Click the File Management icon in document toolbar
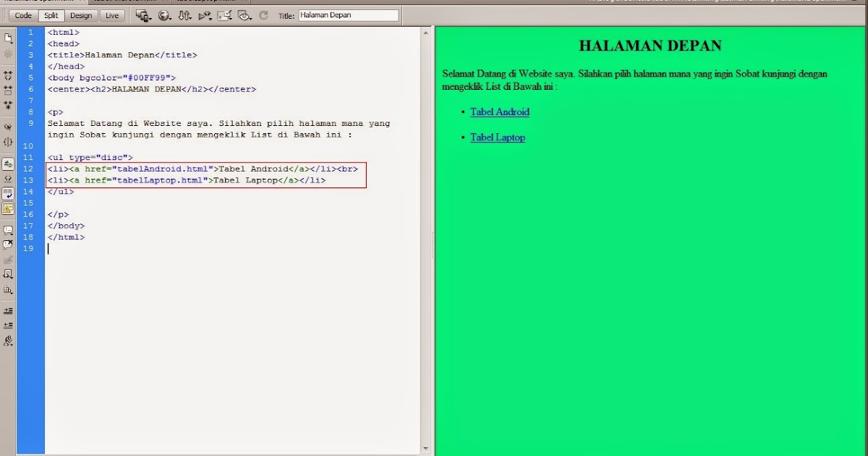Image resolution: width=868 pixels, height=456 pixels. 185,14
